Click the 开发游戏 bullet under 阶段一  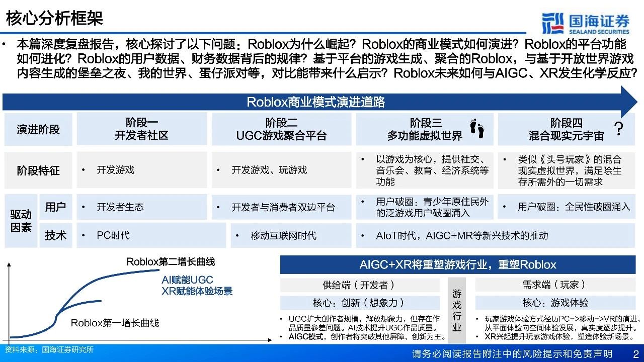[115, 170]
